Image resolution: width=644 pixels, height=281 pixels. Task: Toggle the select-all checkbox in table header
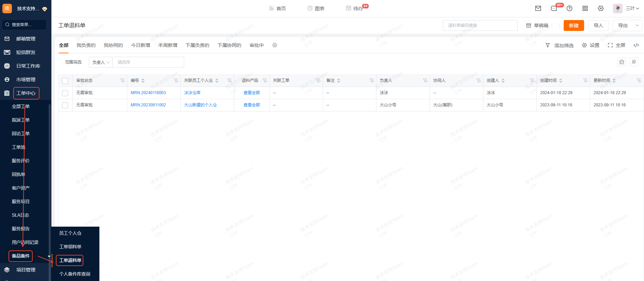pos(65,81)
